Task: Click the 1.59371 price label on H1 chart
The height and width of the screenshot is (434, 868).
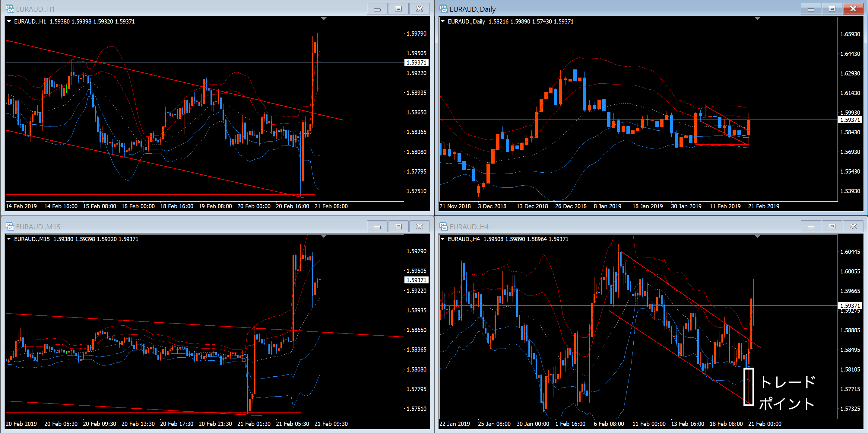Action: 416,63
